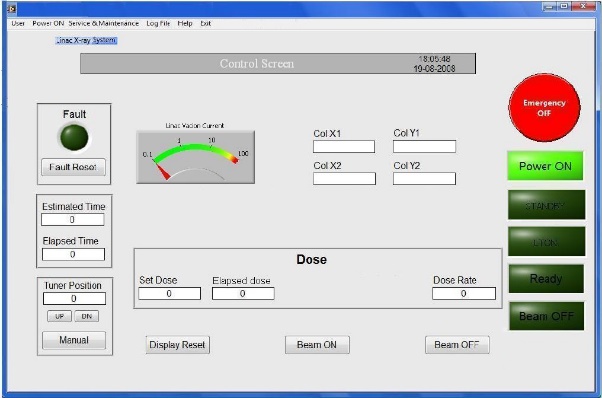602x398 pixels.
Task: Move the tuner DN
Action: click(87, 316)
